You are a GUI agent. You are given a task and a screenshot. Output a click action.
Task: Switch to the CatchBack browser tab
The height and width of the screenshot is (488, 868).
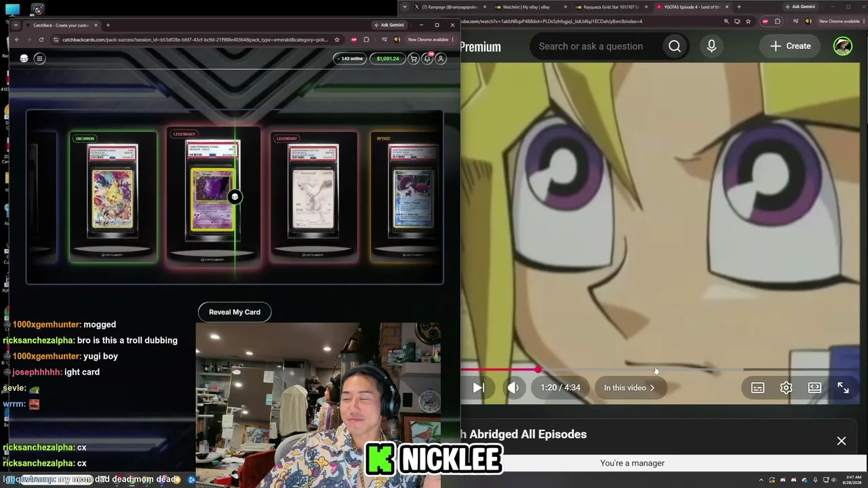pos(61,25)
